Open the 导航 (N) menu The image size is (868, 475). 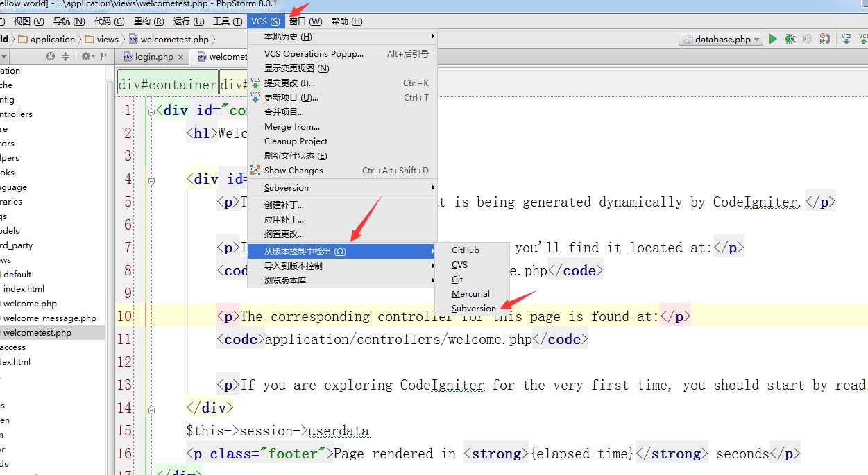tap(69, 21)
